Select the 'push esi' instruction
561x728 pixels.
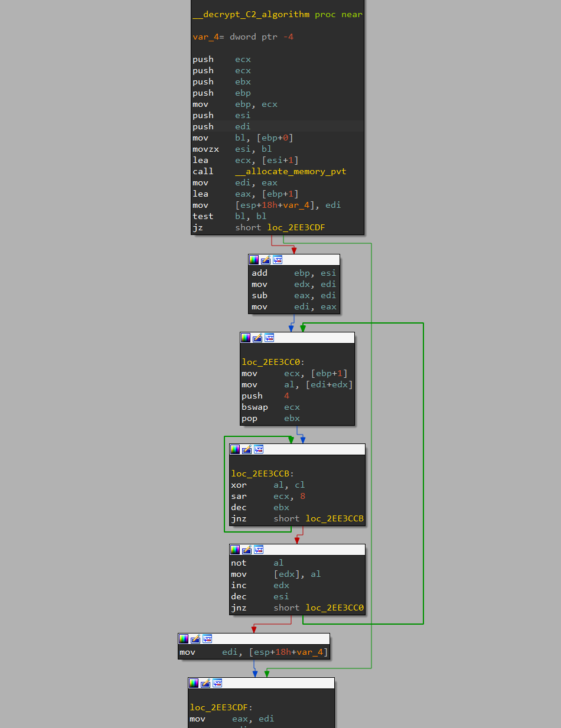221,115
